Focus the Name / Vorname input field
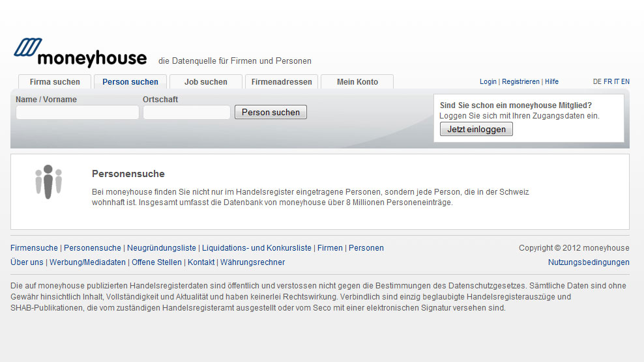 [x=77, y=112]
